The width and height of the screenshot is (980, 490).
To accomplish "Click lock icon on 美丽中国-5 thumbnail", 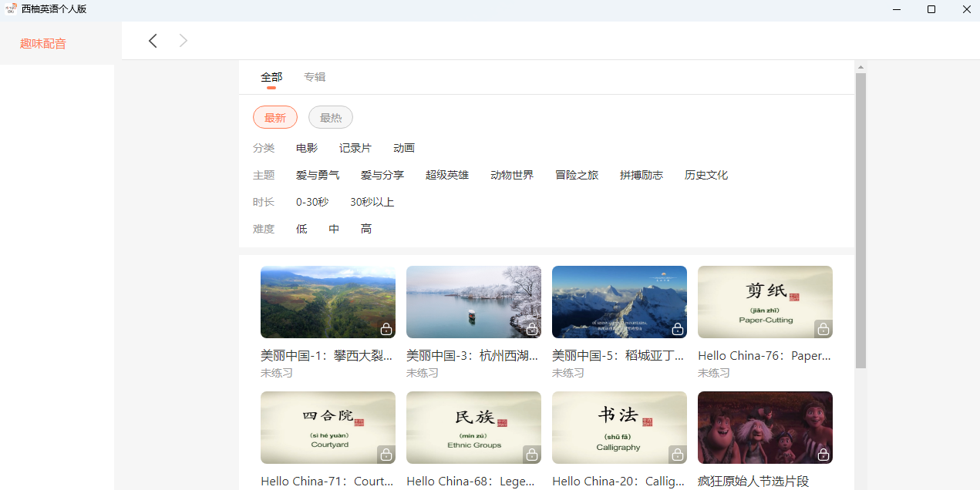I will pyautogui.click(x=678, y=329).
